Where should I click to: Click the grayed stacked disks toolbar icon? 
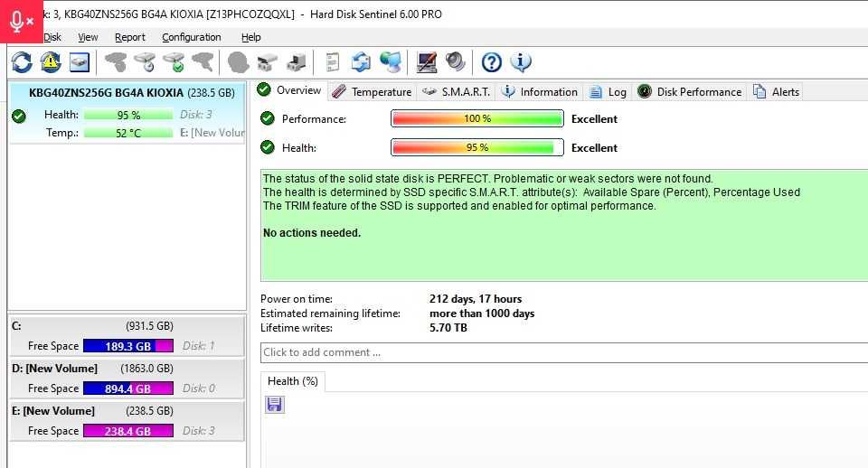point(267,62)
